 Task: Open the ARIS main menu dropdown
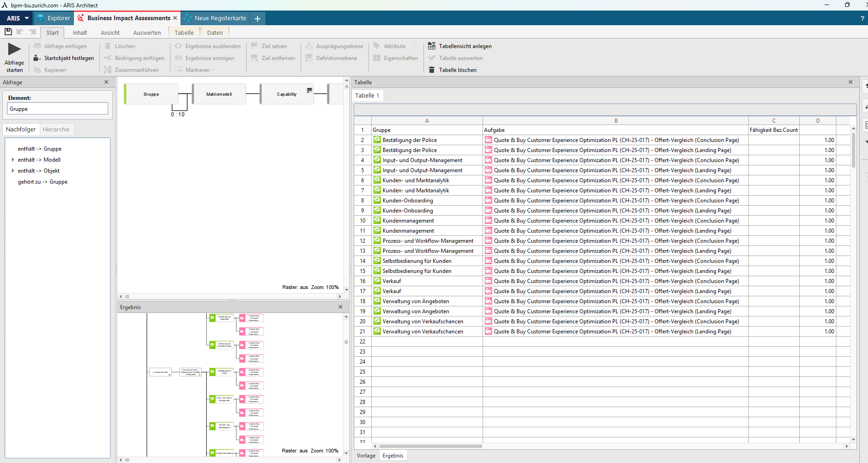coord(18,18)
